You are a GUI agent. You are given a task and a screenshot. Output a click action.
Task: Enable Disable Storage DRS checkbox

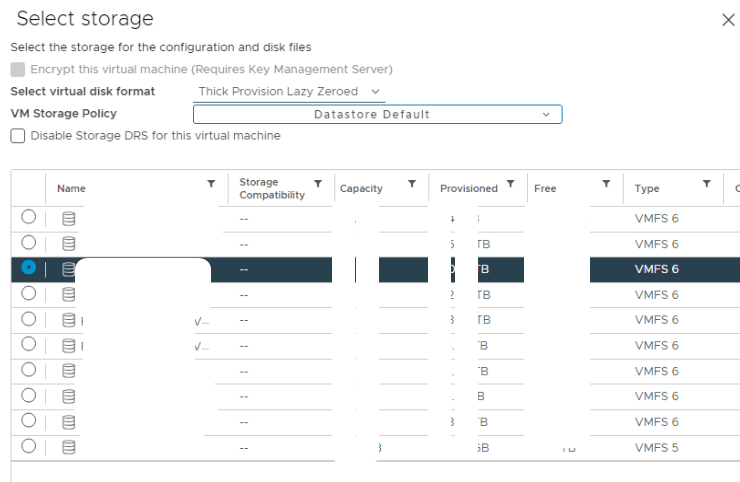tap(17, 136)
